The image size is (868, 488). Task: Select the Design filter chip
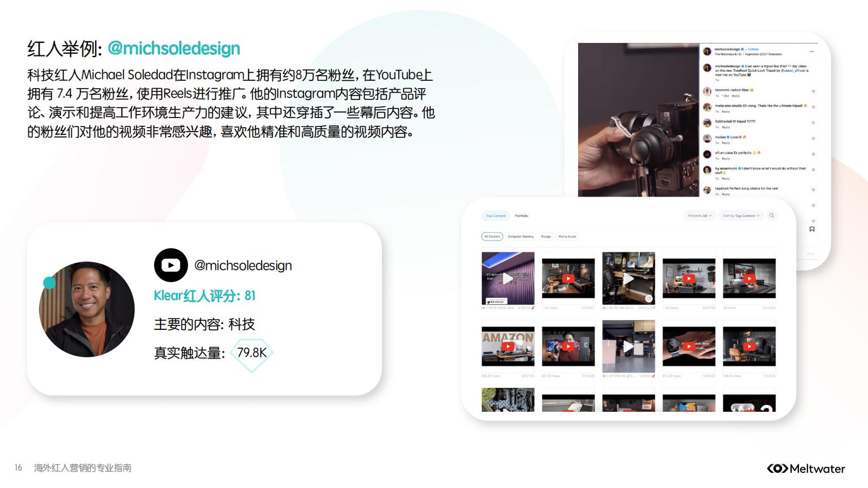point(546,237)
